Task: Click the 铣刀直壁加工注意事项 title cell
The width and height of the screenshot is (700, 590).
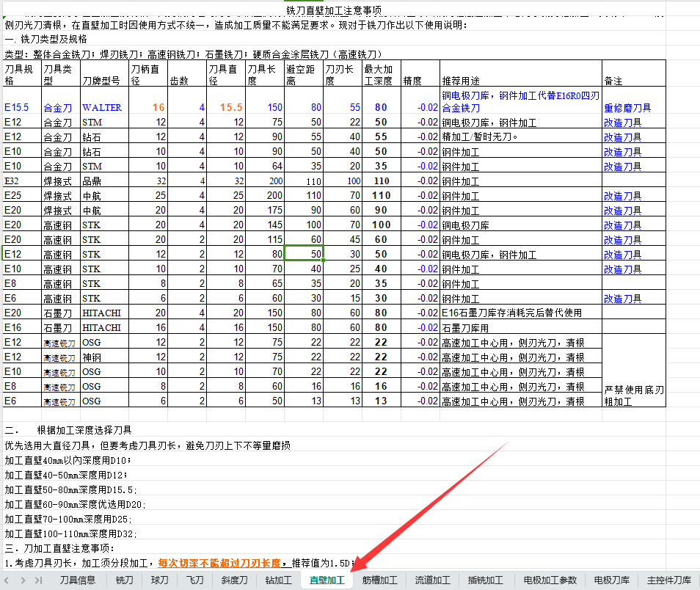Action: pyautogui.click(x=334, y=10)
